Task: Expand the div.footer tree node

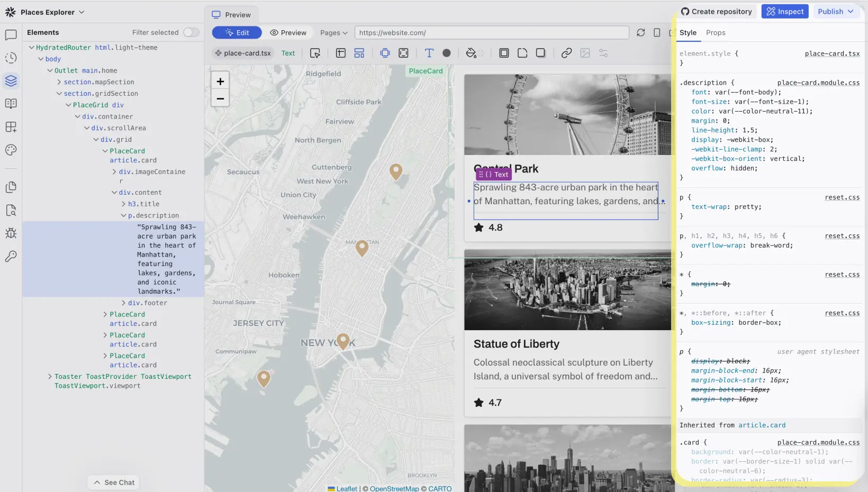Action: click(x=123, y=303)
